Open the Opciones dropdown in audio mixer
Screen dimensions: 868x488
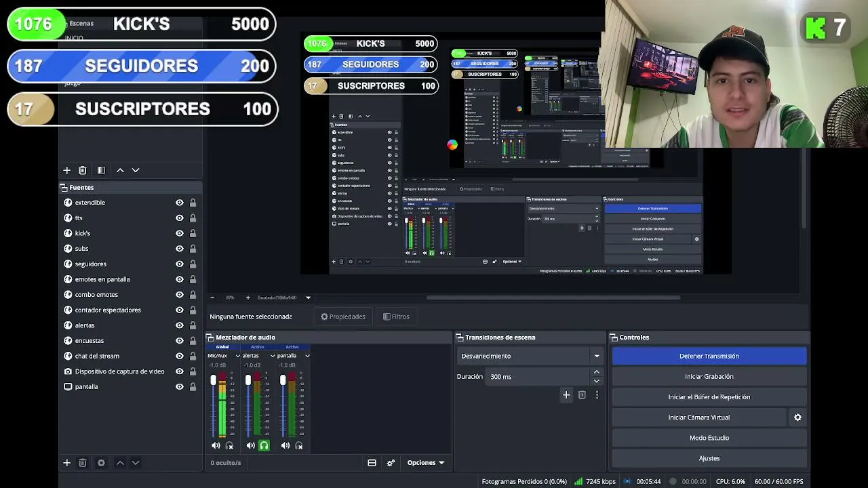[x=426, y=463]
